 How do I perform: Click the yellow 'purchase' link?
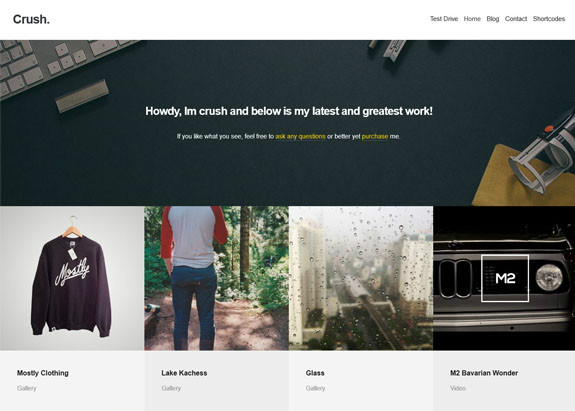pos(375,136)
